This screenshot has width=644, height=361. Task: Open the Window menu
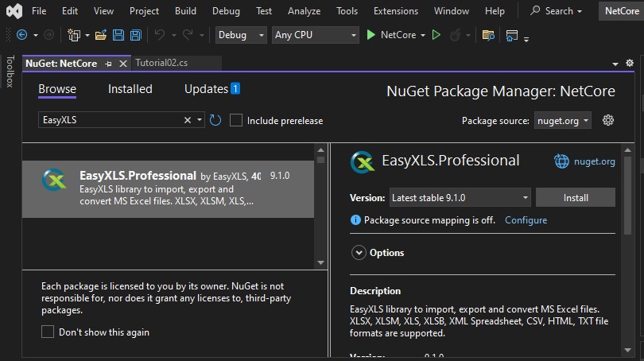452,11
